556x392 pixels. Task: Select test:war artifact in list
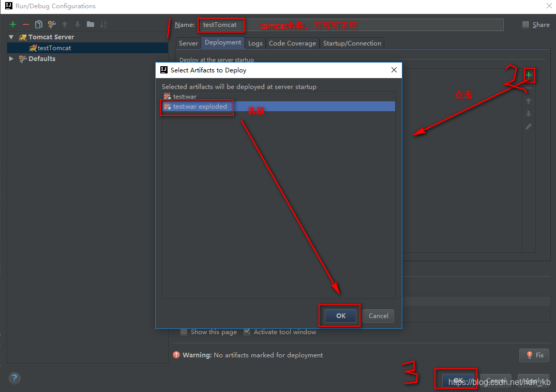279,96
